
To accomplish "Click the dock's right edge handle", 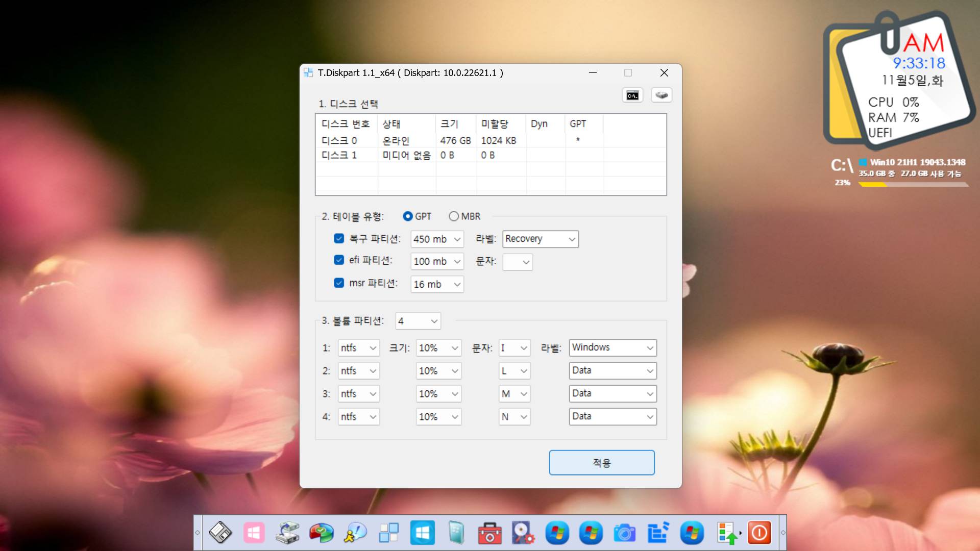I will pos(782,533).
